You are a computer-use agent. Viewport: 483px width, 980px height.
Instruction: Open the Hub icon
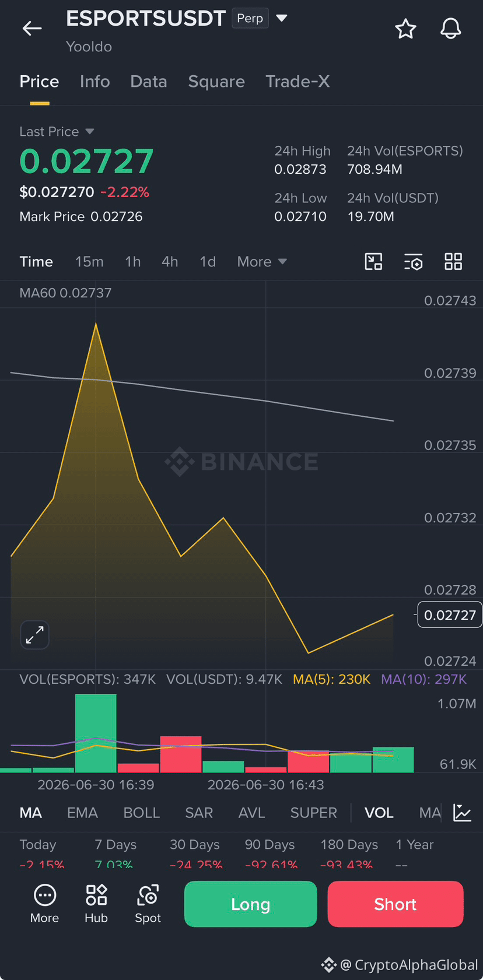click(x=96, y=904)
